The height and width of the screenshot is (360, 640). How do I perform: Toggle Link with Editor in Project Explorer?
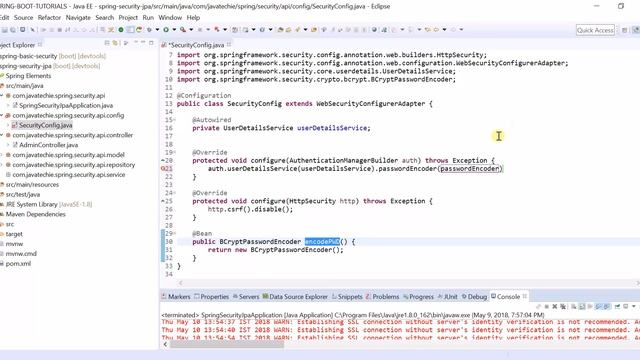[116, 43]
